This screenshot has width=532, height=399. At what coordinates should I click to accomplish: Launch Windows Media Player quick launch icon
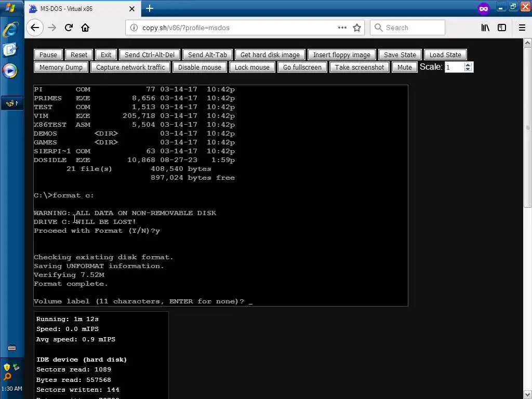[x=10, y=71]
